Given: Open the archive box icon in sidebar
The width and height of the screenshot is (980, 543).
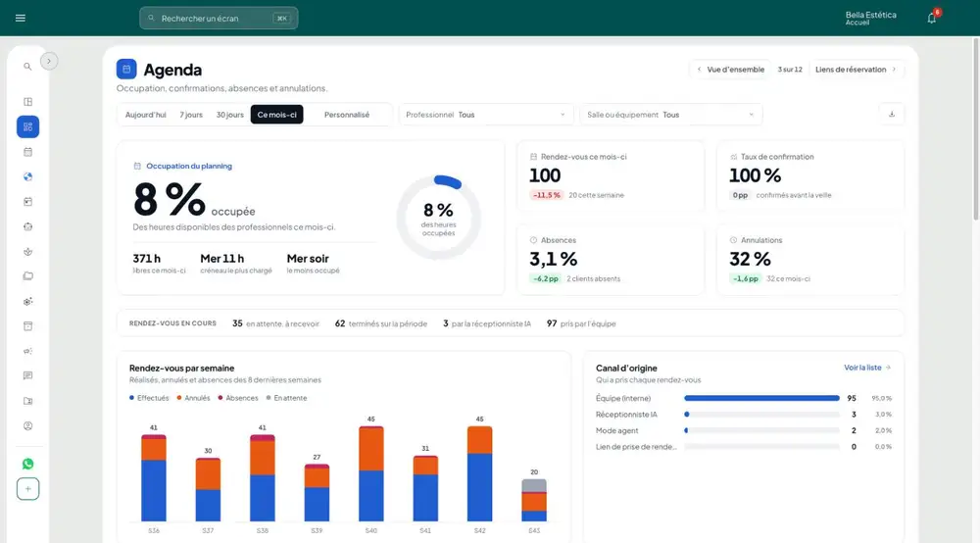Looking at the screenshot, I should 27,326.
